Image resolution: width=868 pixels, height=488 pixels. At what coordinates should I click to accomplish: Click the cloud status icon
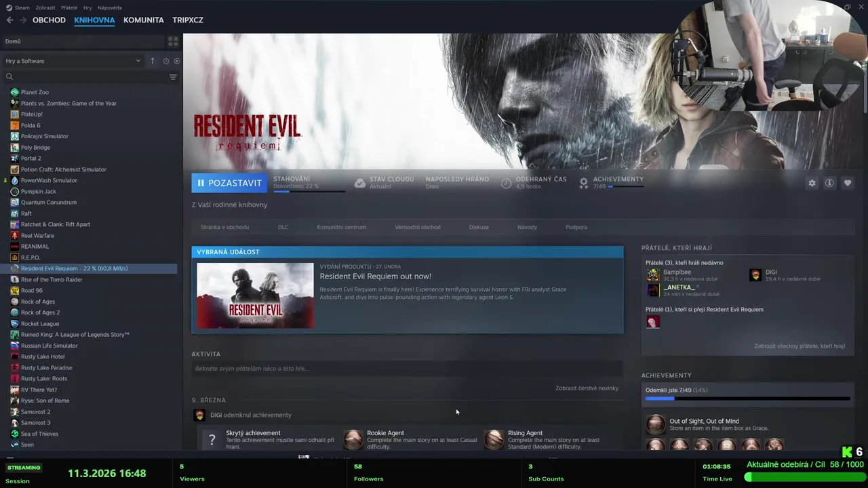(360, 183)
